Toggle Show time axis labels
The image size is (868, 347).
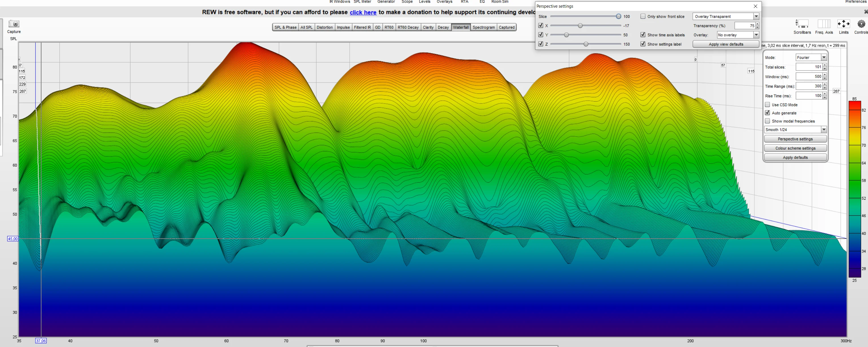coord(643,34)
